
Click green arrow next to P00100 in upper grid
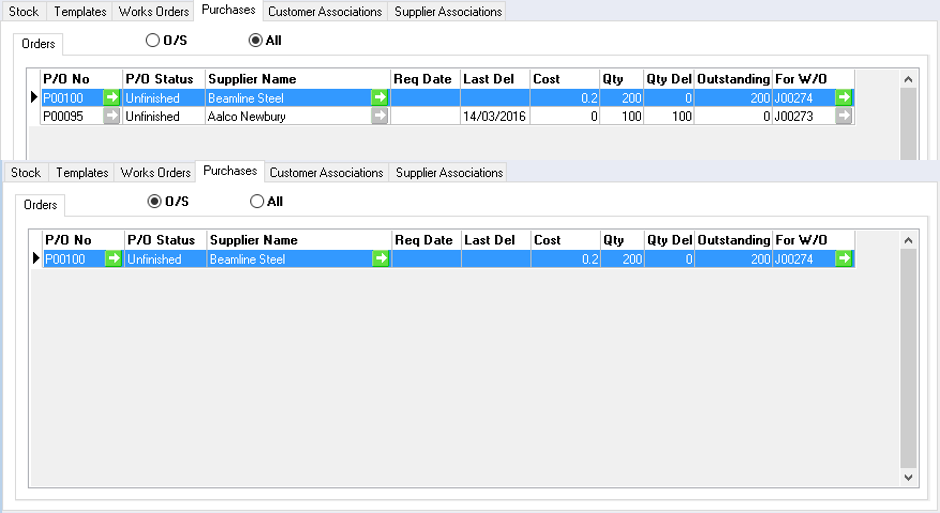click(112, 98)
